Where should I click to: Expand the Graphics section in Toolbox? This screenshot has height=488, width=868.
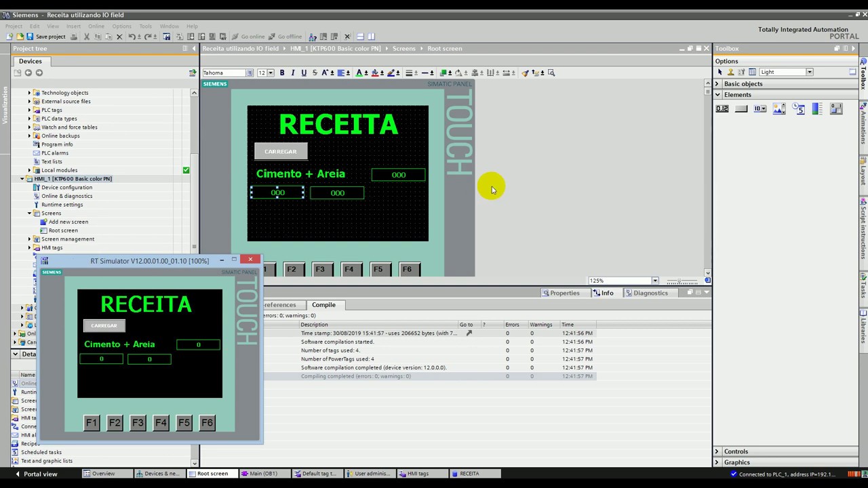pyautogui.click(x=717, y=462)
